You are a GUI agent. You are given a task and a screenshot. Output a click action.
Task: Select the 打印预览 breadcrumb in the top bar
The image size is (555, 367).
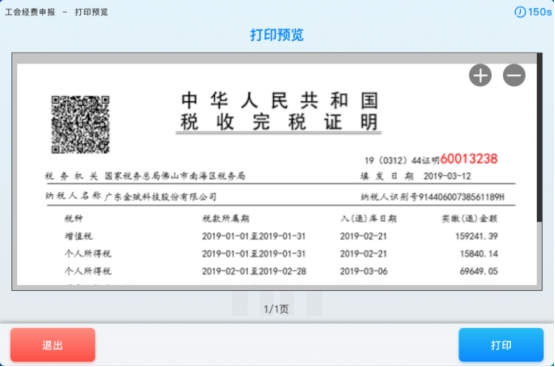[x=91, y=12]
